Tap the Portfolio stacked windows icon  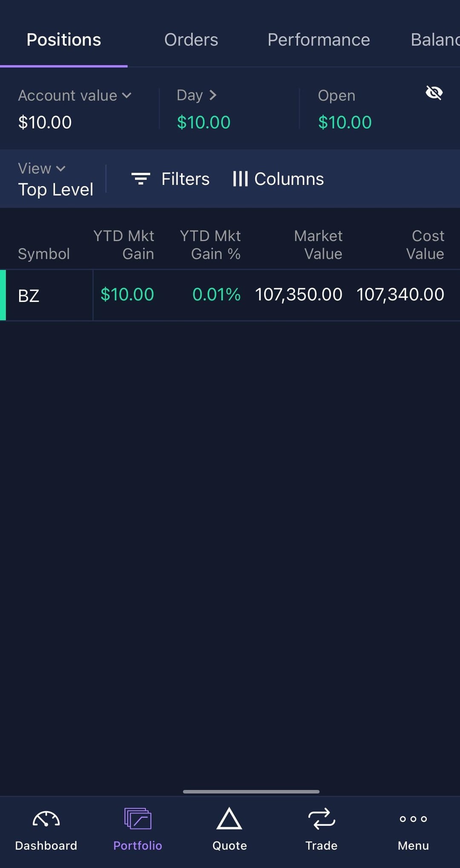coord(138,819)
